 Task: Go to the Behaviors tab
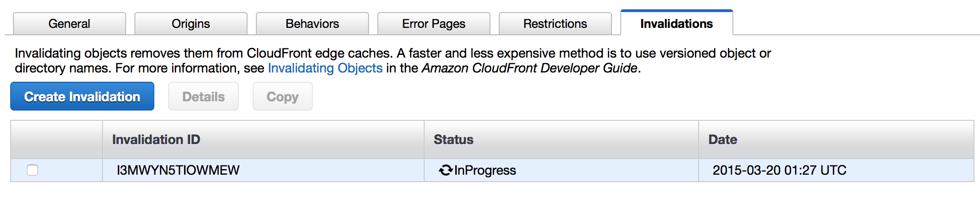click(x=312, y=24)
